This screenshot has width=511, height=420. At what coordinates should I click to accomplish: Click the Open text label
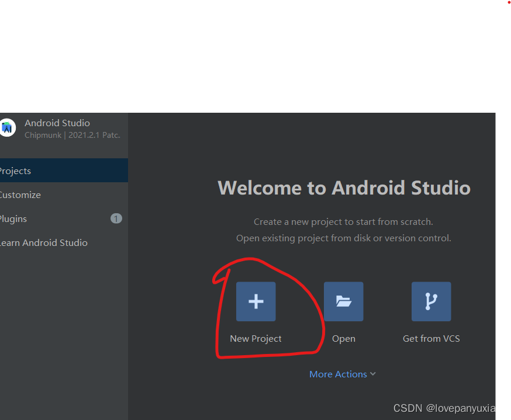(x=343, y=339)
